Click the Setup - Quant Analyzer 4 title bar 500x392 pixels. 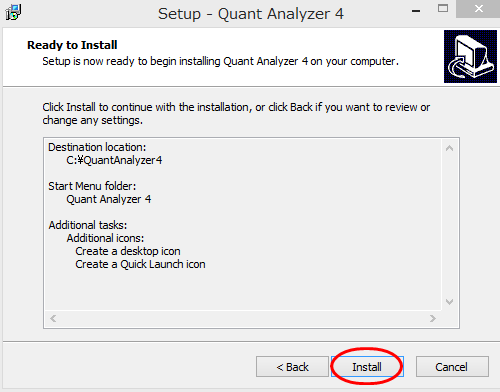point(251,14)
